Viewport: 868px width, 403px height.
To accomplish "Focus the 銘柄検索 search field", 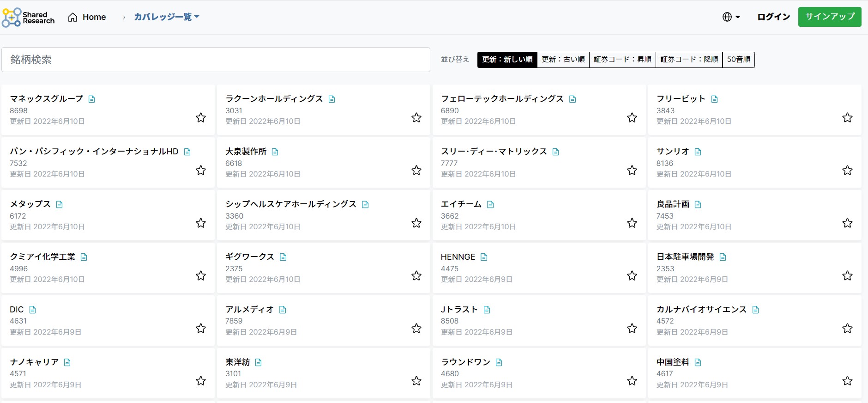I will 216,60.
